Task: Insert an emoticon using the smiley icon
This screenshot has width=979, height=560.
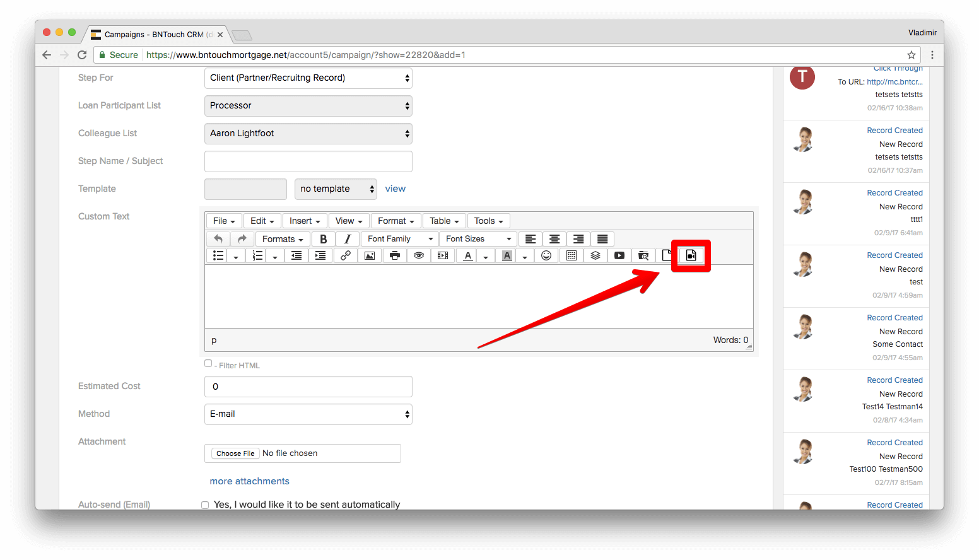Action: pos(546,255)
